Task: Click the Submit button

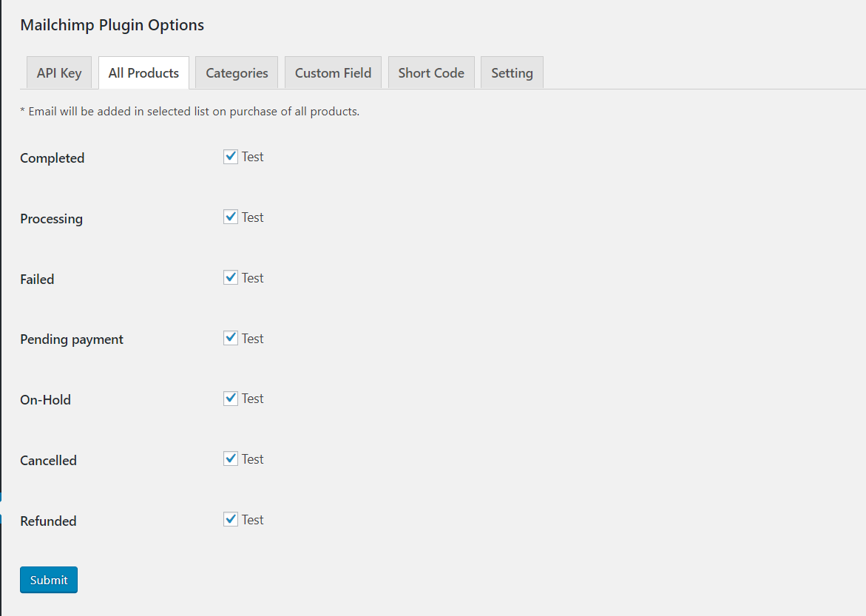Action: click(x=49, y=580)
